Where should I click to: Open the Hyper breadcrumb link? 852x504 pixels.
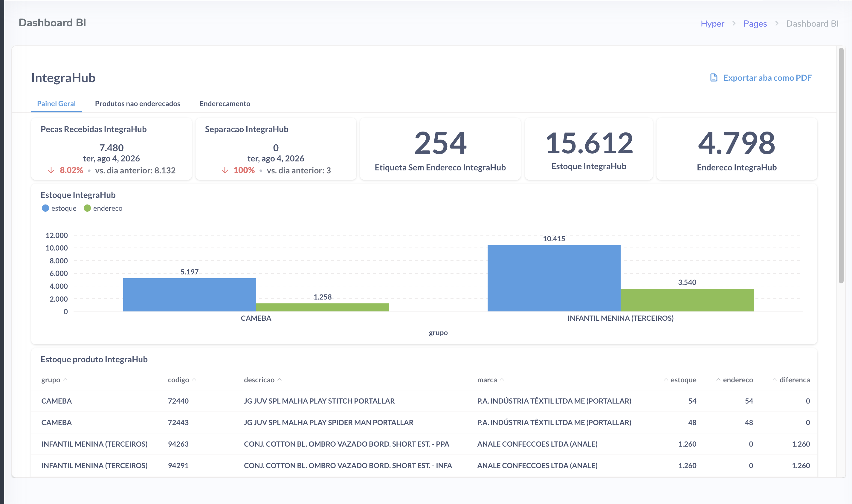point(712,23)
